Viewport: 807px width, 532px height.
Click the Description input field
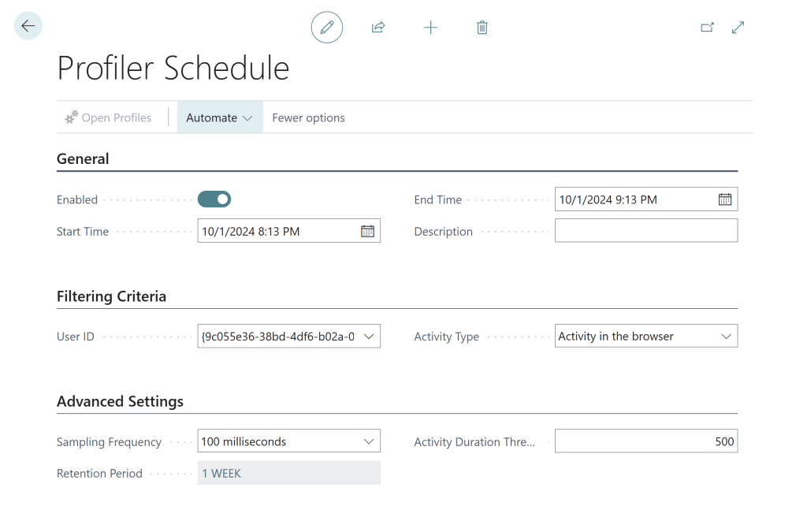tap(646, 231)
